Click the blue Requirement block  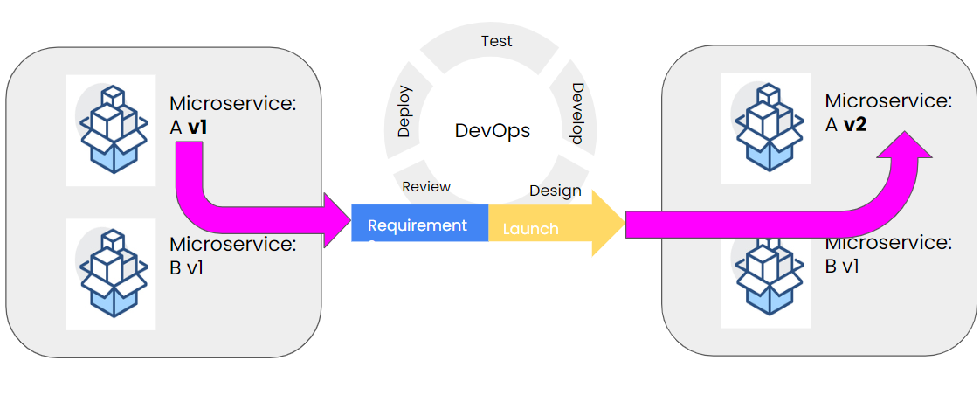click(419, 225)
